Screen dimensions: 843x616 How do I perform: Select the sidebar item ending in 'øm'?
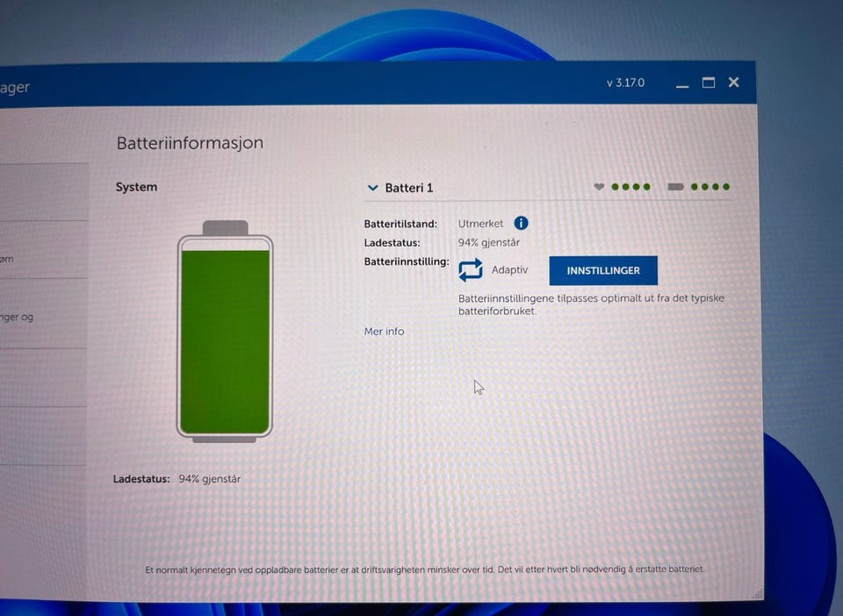click(x=43, y=250)
